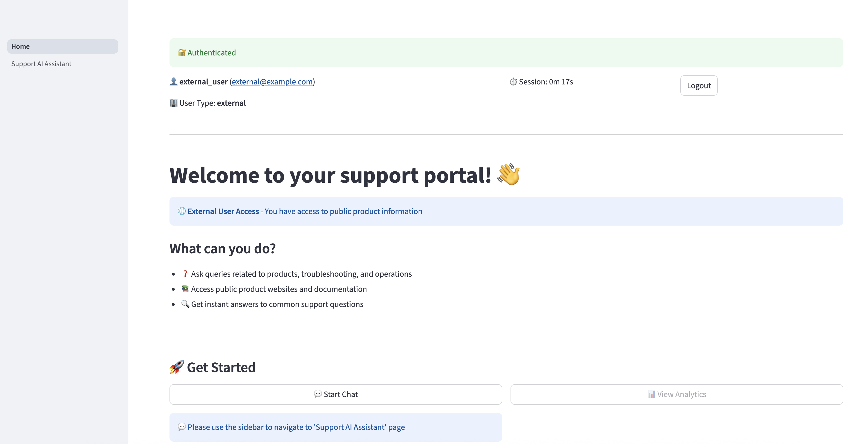The width and height of the screenshot is (868, 444).
Task: Click the globe icon by External User Access
Action: pos(182,211)
